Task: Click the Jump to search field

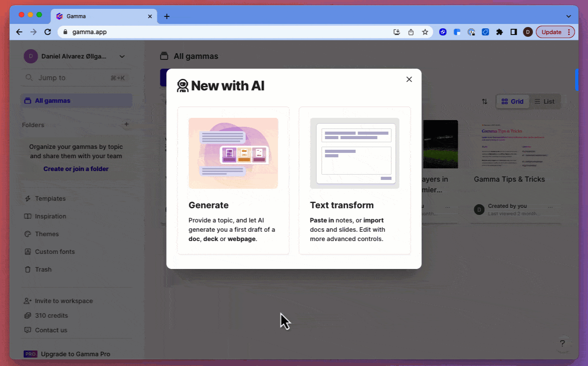Action: click(x=76, y=78)
